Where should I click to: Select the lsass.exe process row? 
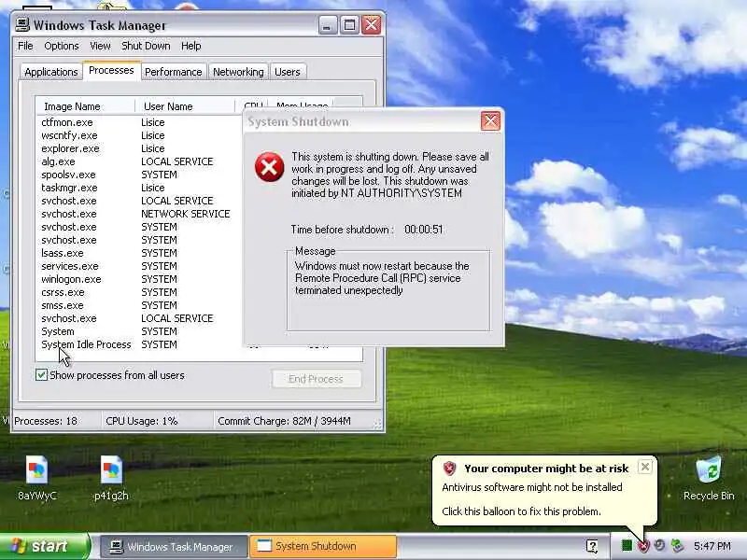click(x=140, y=253)
